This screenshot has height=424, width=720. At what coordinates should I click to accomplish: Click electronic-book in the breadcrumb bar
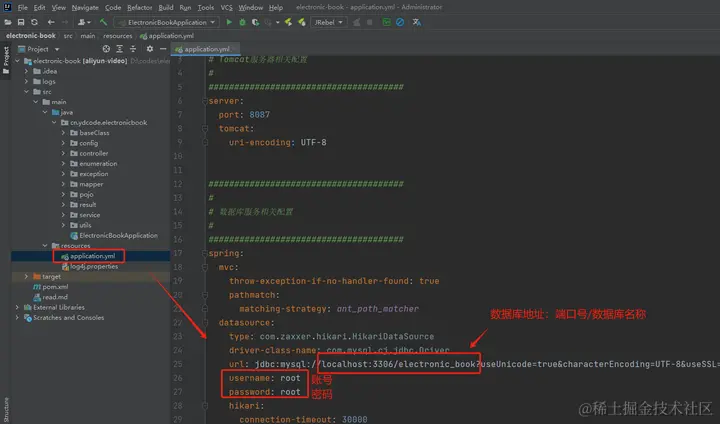(x=31, y=36)
